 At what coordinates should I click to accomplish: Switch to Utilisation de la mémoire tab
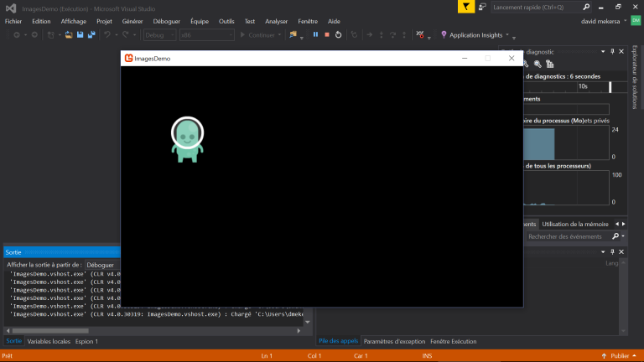[x=575, y=224]
